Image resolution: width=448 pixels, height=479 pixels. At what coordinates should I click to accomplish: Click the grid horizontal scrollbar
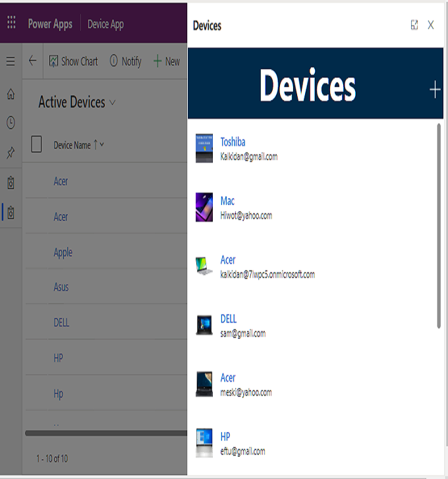[106, 433]
